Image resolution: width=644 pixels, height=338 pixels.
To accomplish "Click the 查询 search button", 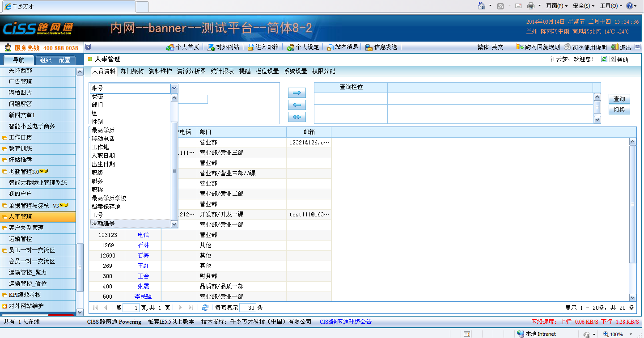I will coord(619,99).
